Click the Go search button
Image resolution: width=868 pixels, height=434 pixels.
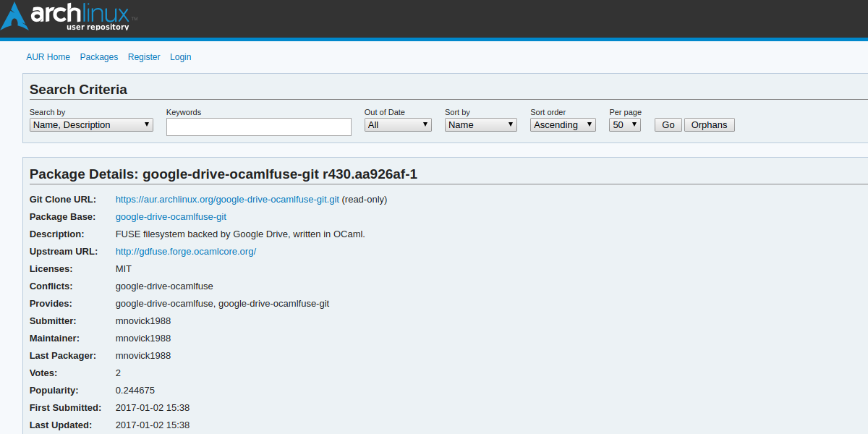668,124
